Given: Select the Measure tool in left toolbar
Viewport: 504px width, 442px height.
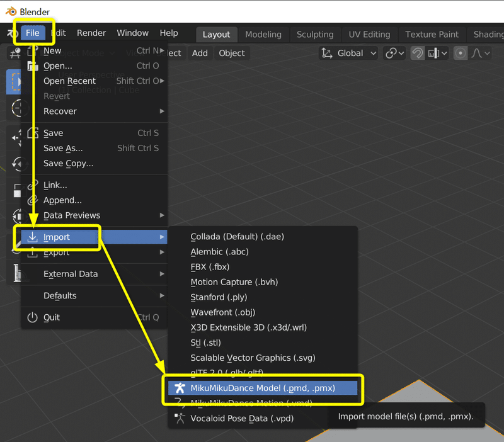Looking at the screenshot, I should [x=18, y=273].
